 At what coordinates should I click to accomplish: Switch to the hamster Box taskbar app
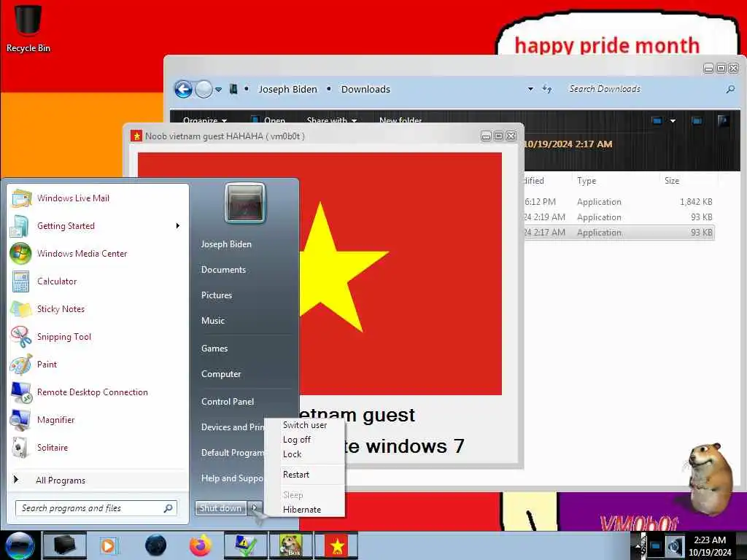click(x=290, y=545)
